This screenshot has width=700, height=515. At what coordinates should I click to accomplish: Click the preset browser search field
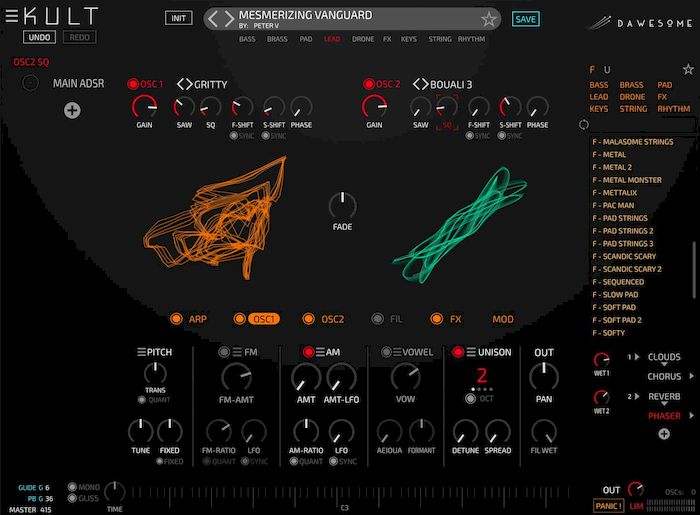pyautogui.click(x=643, y=125)
